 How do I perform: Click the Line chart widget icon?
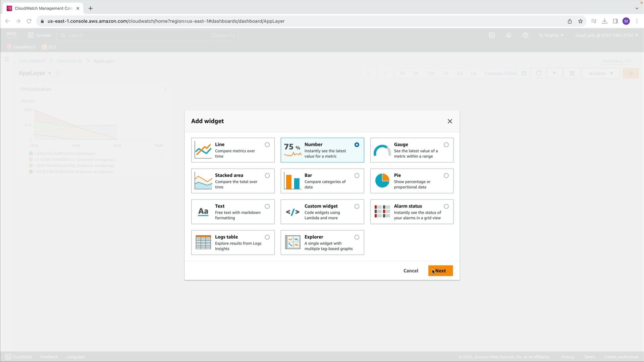(203, 150)
